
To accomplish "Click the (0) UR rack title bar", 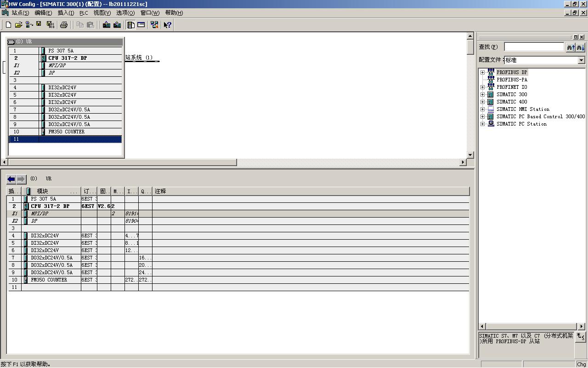I will coord(66,42).
